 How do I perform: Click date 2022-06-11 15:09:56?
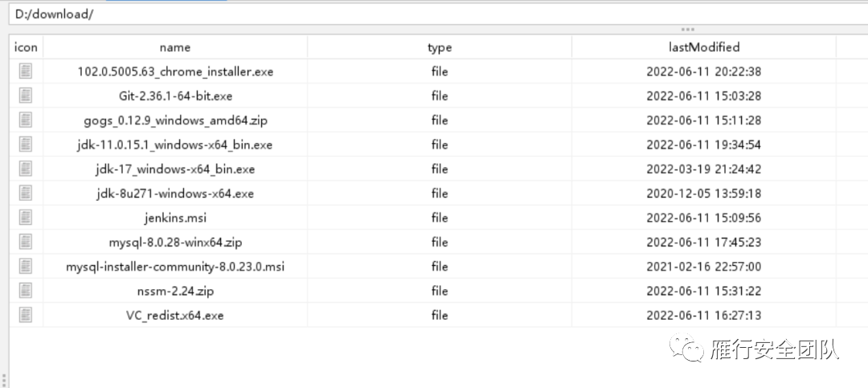tap(703, 218)
